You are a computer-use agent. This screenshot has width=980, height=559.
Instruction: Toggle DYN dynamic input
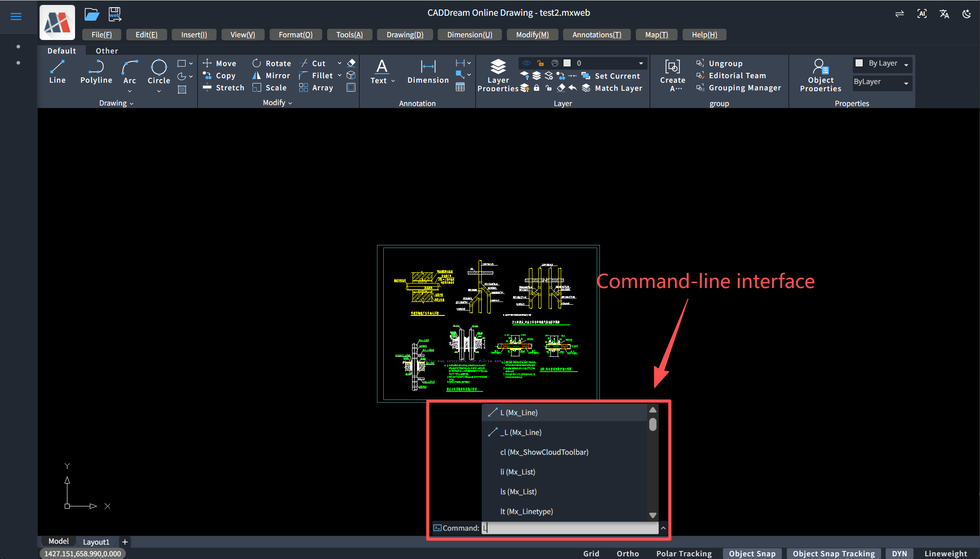(900, 554)
